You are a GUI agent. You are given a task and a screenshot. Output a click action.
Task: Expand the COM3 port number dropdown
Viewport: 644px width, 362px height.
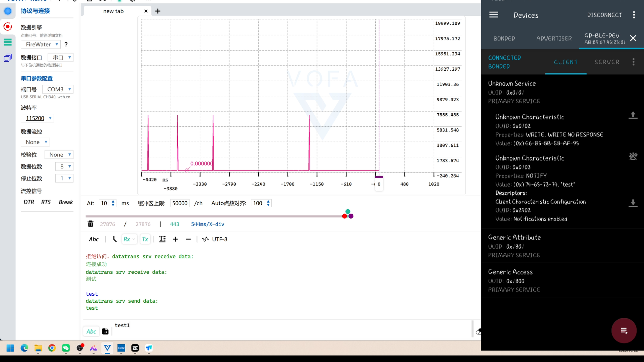pos(58,89)
